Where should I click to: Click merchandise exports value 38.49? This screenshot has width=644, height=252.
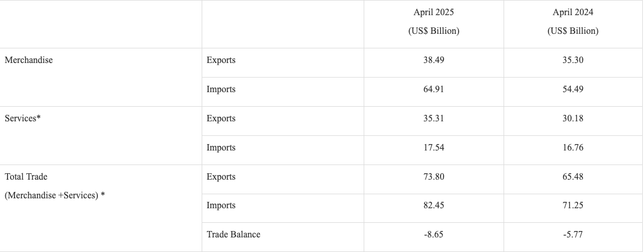(434, 60)
